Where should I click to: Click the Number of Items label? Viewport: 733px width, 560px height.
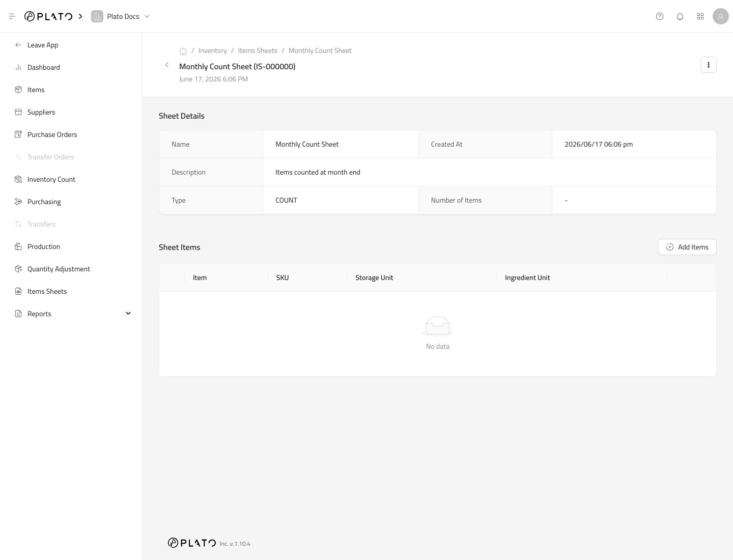pyautogui.click(x=456, y=200)
